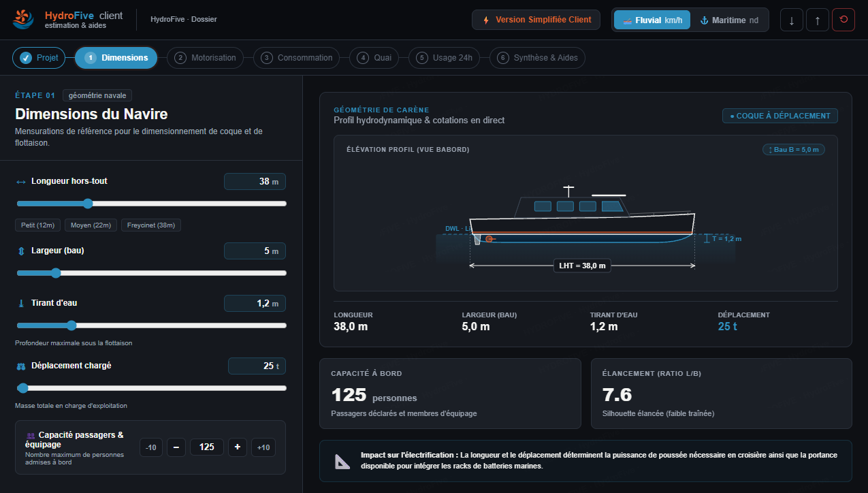This screenshot has width=868, height=493.
Task: Click the COQUE À DÉPLACEMENT badge
Action: [780, 116]
